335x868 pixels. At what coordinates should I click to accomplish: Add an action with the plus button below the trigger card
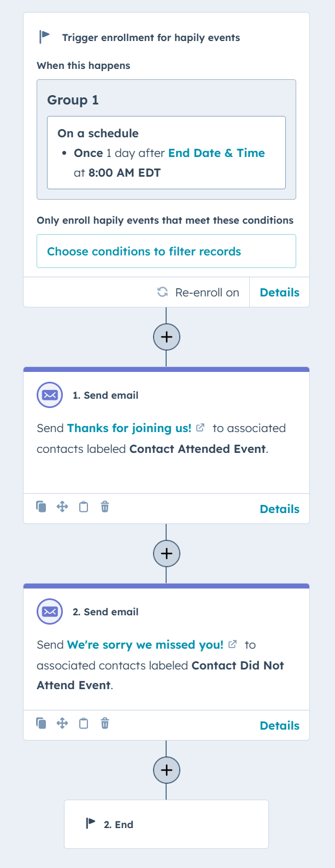[167, 337]
